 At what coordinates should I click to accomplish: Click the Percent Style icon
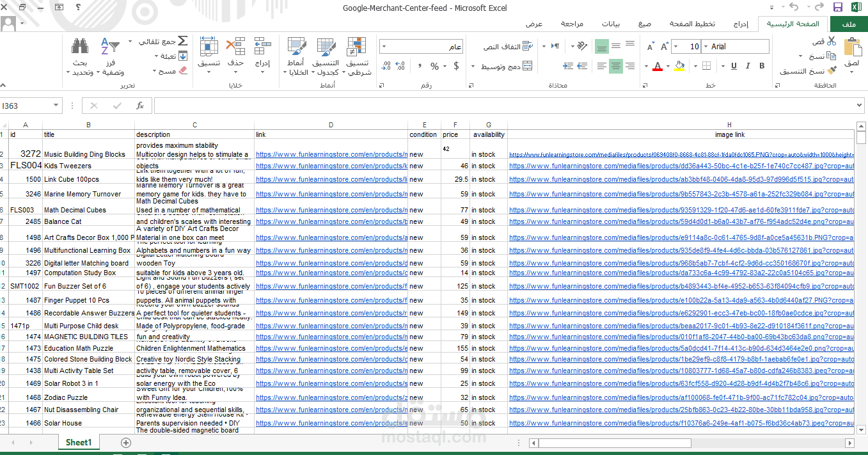(x=435, y=66)
